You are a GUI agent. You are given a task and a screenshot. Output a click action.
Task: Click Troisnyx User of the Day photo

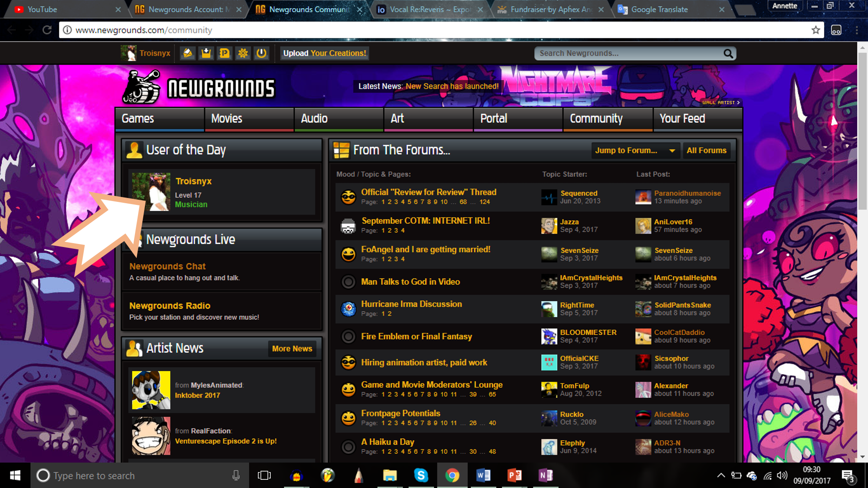click(x=151, y=191)
